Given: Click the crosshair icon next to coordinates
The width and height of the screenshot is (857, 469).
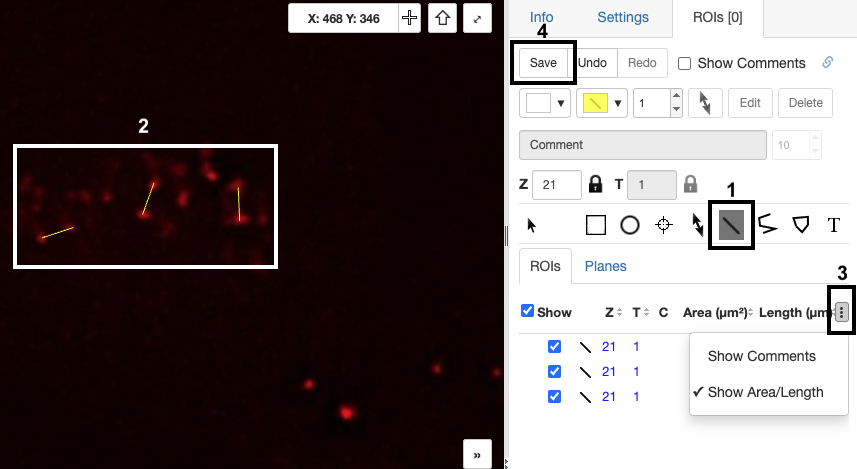Looking at the screenshot, I should [x=409, y=18].
